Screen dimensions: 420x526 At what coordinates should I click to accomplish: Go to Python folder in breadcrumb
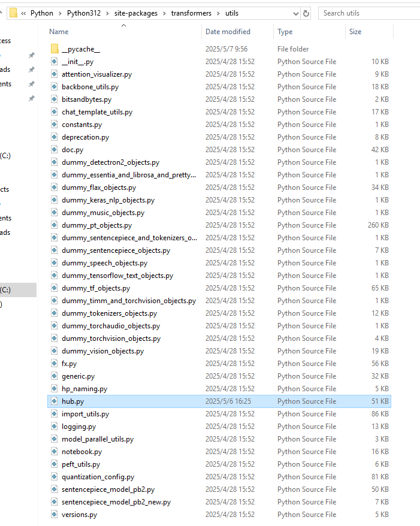[x=42, y=13]
